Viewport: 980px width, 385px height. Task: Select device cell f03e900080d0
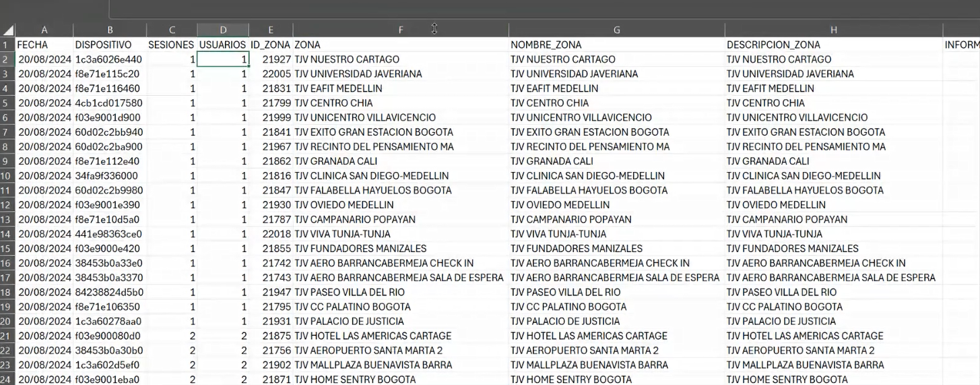[110, 336]
